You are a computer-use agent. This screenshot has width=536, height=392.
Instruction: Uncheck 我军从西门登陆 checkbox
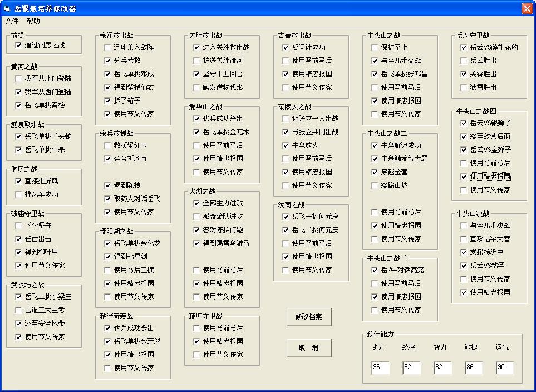[18, 92]
